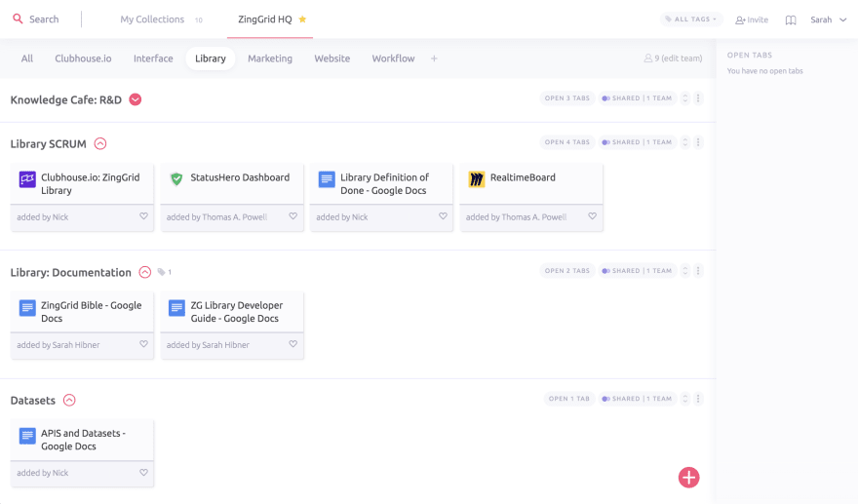Click the RealtimeBoard yellow icon

point(477,179)
